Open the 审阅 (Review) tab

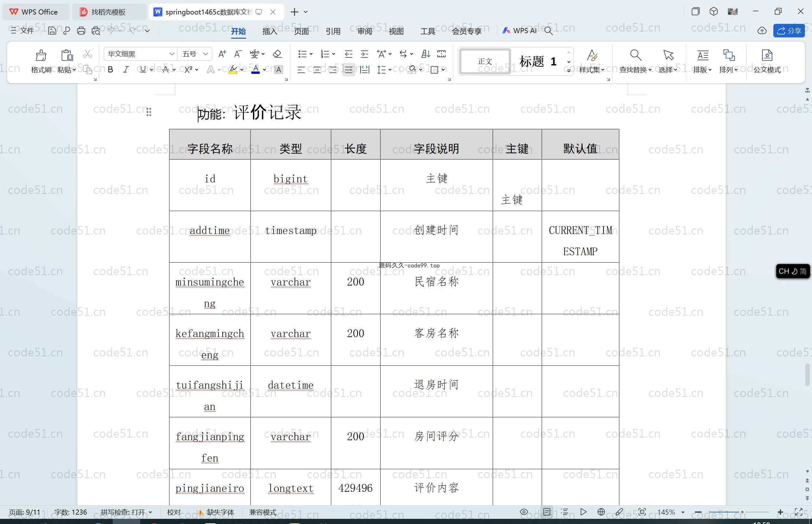[x=364, y=31]
